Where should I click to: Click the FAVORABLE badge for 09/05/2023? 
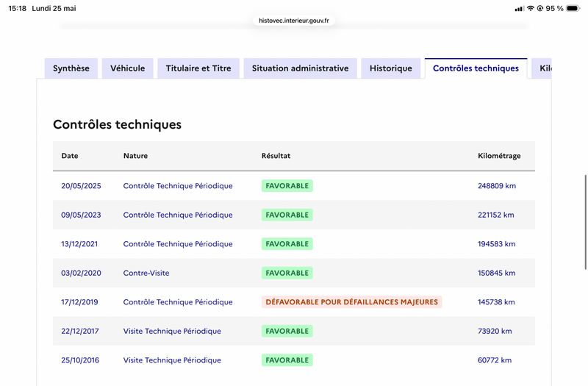tap(287, 215)
